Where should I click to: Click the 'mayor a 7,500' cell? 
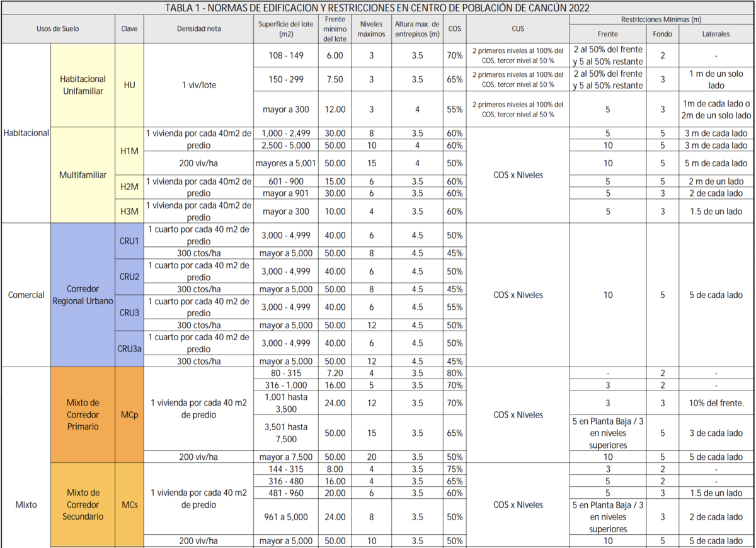click(286, 457)
